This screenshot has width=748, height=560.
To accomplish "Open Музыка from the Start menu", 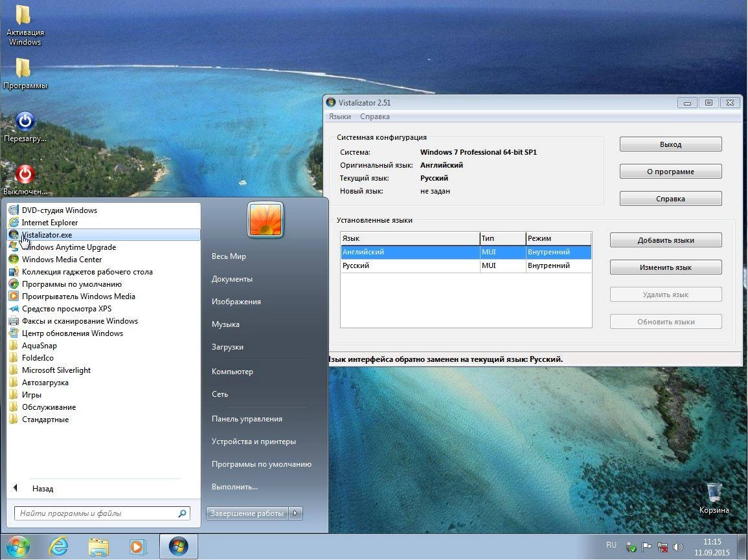I will click(x=225, y=324).
